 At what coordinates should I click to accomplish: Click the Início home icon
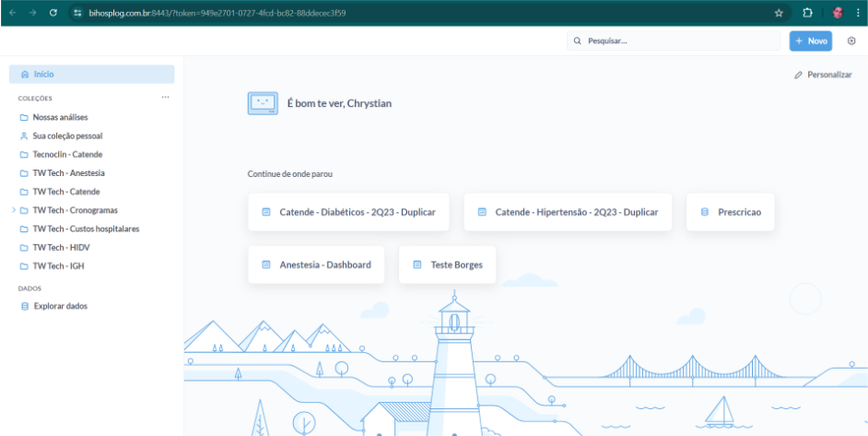(24, 75)
